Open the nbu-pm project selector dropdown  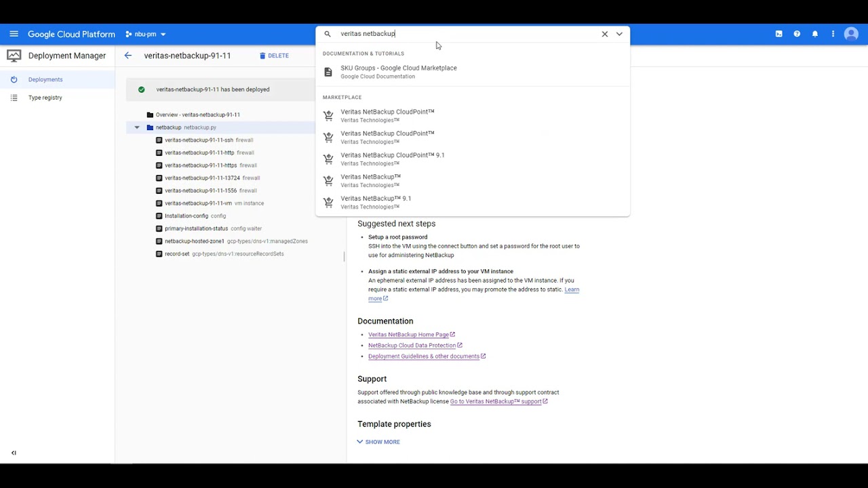(146, 34)
